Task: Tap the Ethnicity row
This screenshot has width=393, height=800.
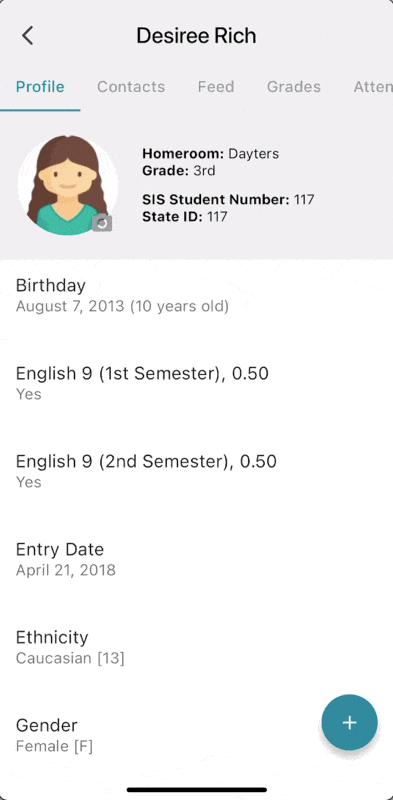Action: pyautogui.click(x=196, y=646)
